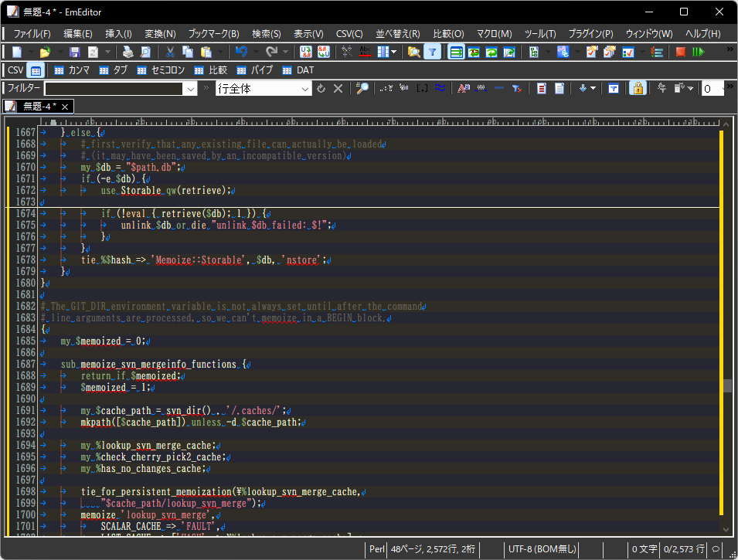Click the UTF-8 (BOM無し) encoding status field
Image resolution: width=738 pixels, height=560 pixels.
[541, 549]
